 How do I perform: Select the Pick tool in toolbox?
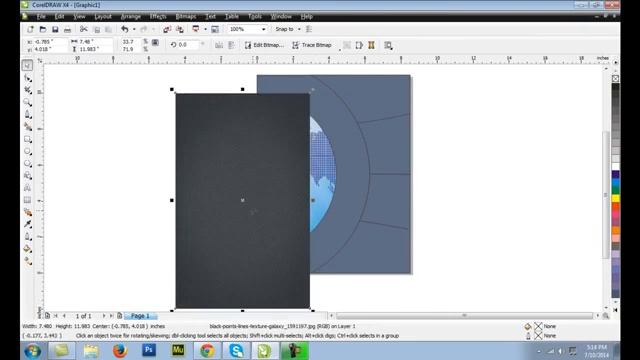27,65
